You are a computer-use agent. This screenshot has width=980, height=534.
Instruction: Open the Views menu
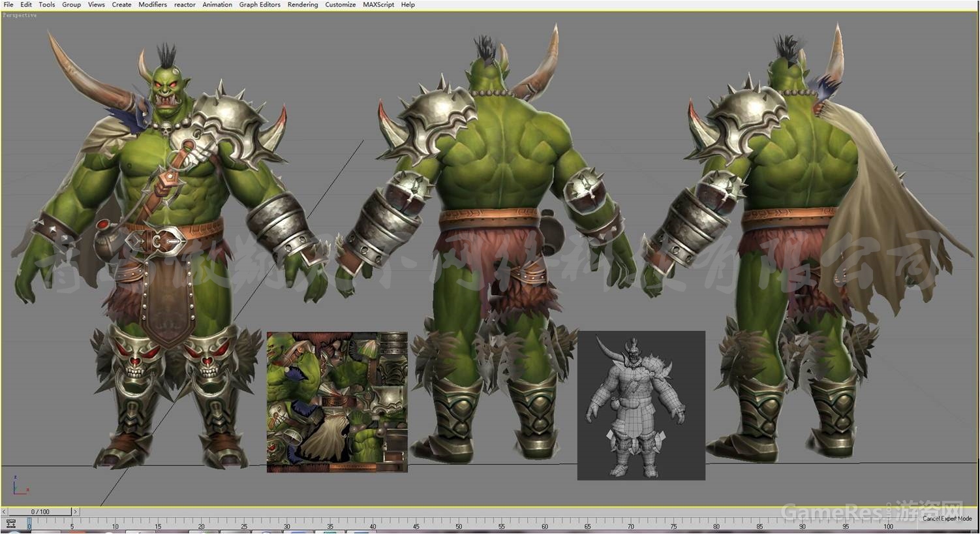coord(96,5)
